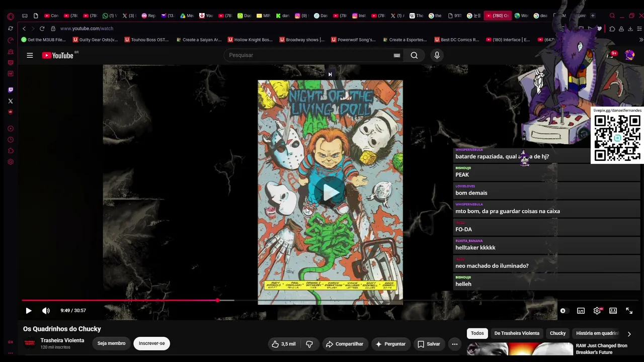Open 'Trasheira Violenta' channel name link
The width and height of the screenshot is (644, 362).
click(62, 340)
